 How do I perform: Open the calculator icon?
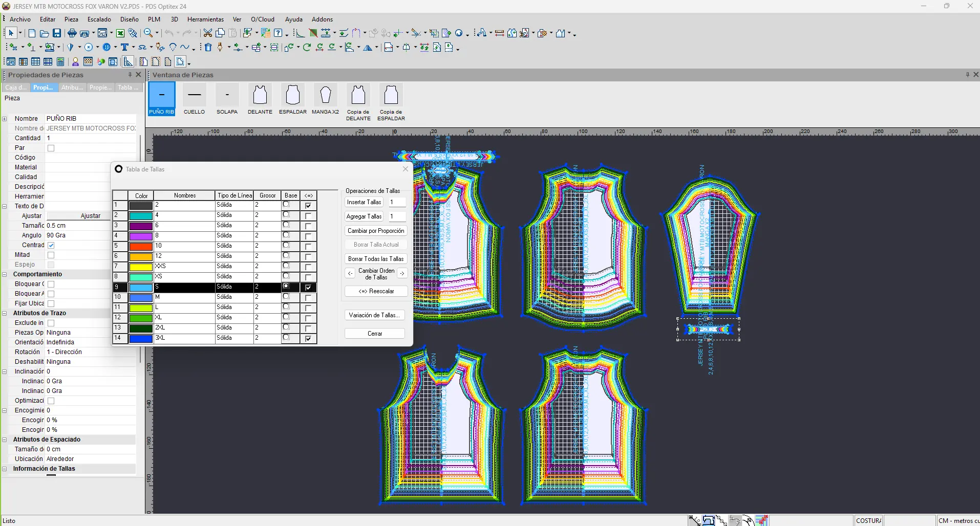[60, 62]
